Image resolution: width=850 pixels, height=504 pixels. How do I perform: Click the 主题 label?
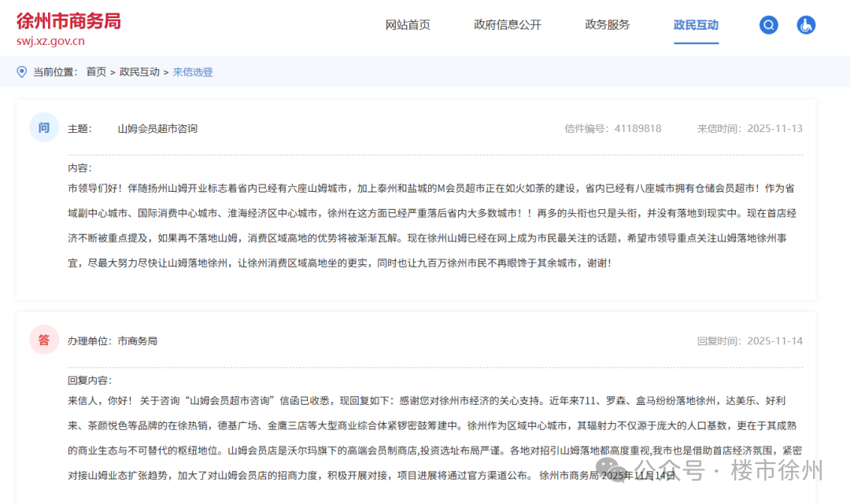(79, 129)
